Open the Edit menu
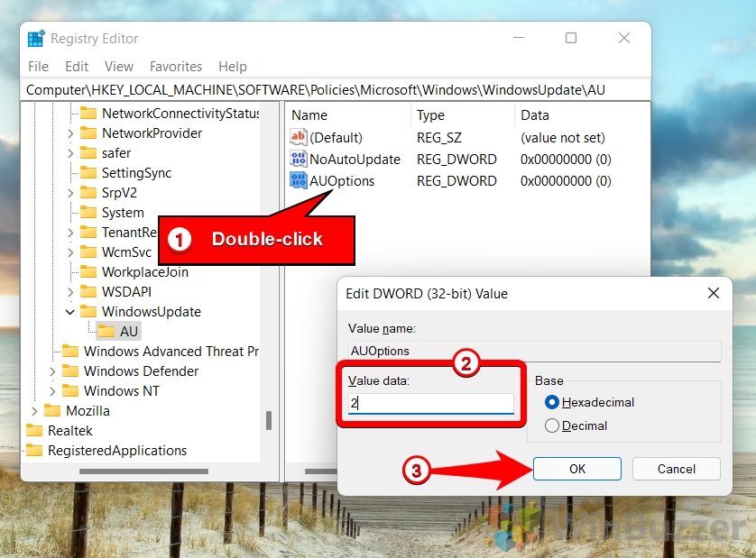Image resolution: width=756 pixels, height=558 pixels. [x=77, y=67]
